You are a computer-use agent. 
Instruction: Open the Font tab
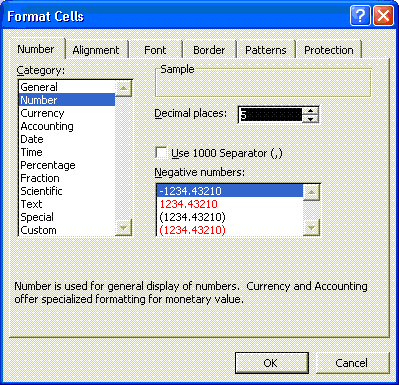155,50
